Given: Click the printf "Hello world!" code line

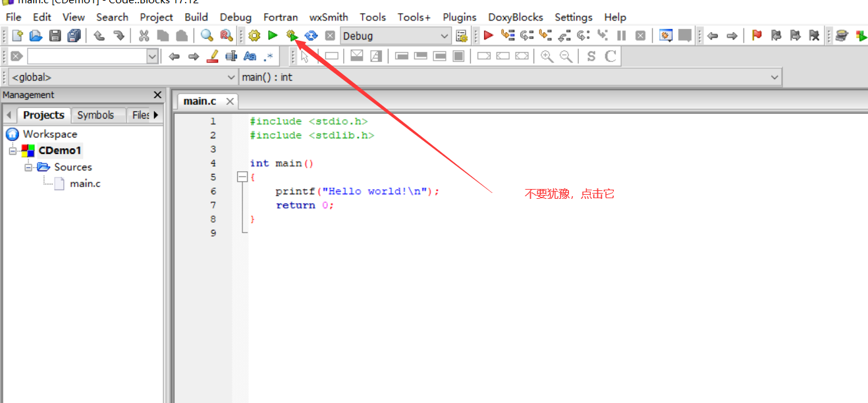Looking at the screenshot, I should [x=357, y=191].
